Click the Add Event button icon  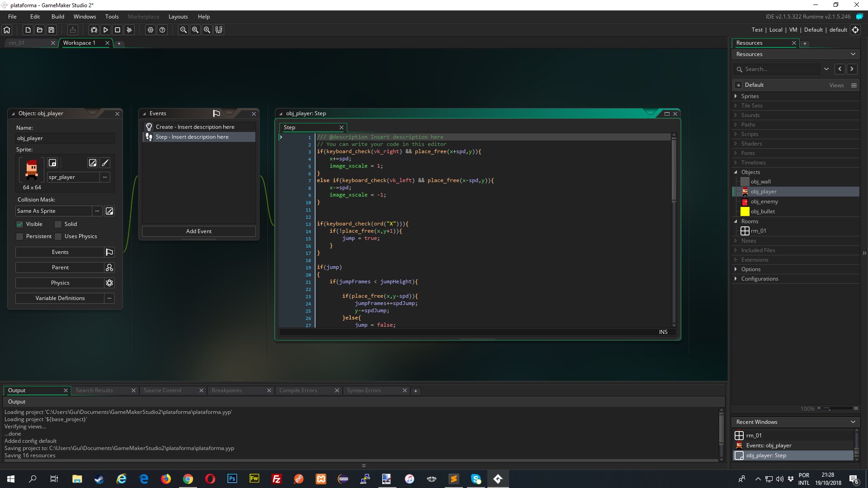click(198, 230)
